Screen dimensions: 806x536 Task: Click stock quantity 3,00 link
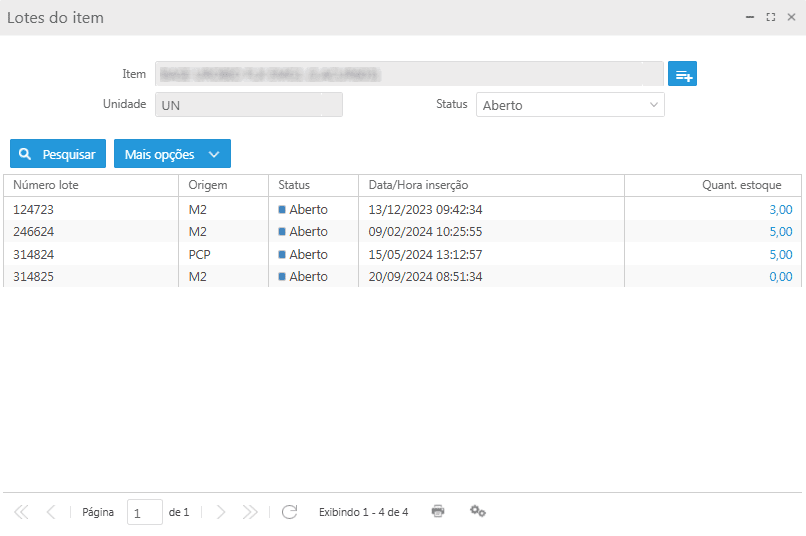[780, 209]
